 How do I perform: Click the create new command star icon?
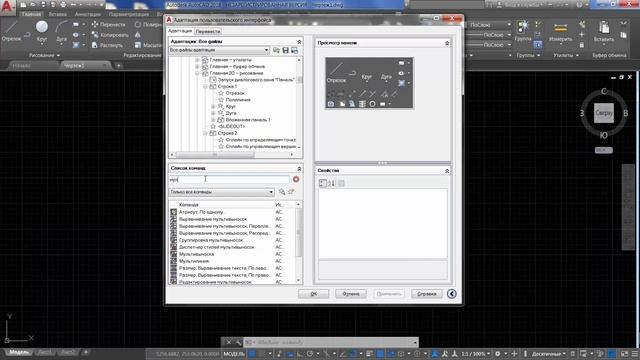click(291, 192)
